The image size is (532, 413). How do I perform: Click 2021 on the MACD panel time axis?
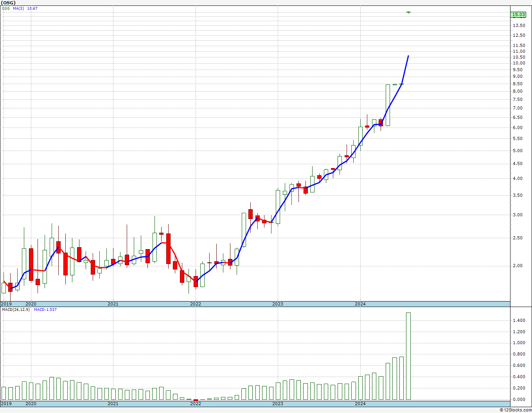113,403
